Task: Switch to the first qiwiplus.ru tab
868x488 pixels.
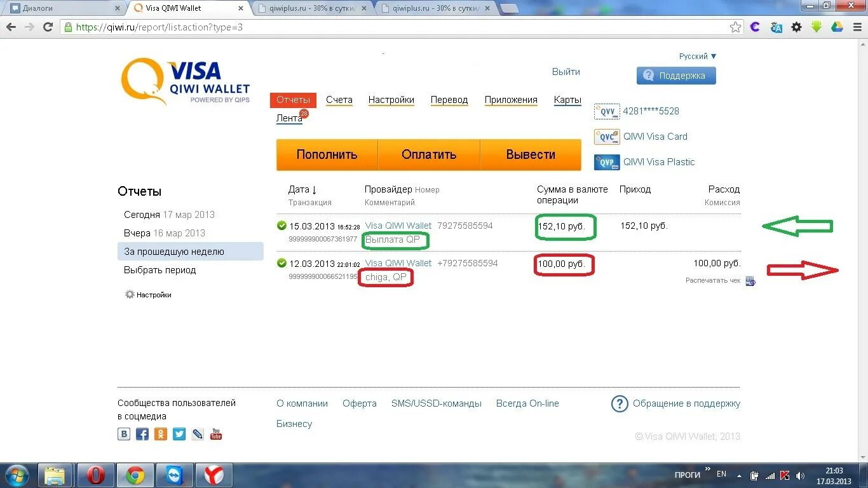Action: pos(313,8)
